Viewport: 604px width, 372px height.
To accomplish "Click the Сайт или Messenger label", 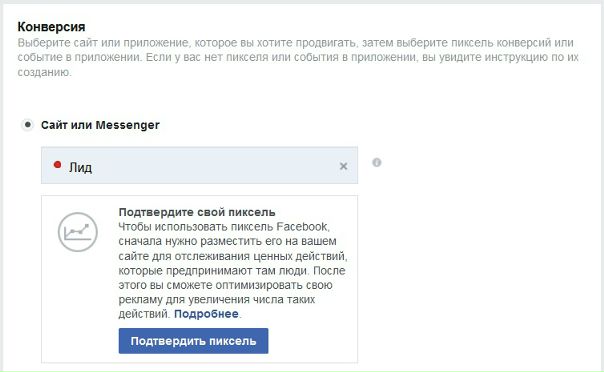I will 100,125.
